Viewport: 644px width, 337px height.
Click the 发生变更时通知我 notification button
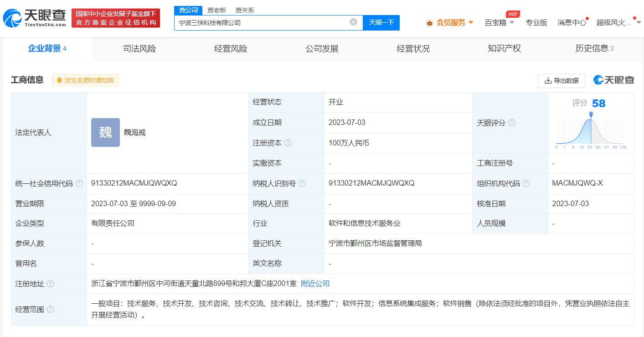[x=85, y=80]
